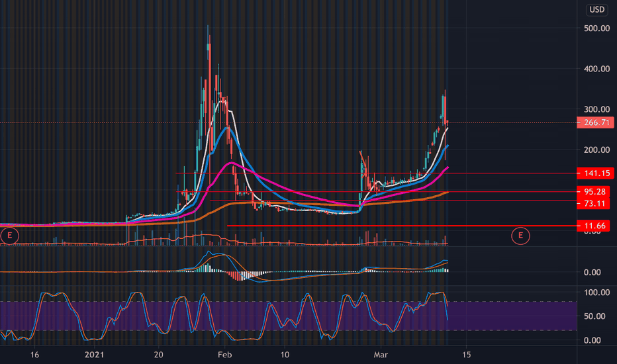Click the 16 date axis label
617x364 pixels.
[34, 355]
